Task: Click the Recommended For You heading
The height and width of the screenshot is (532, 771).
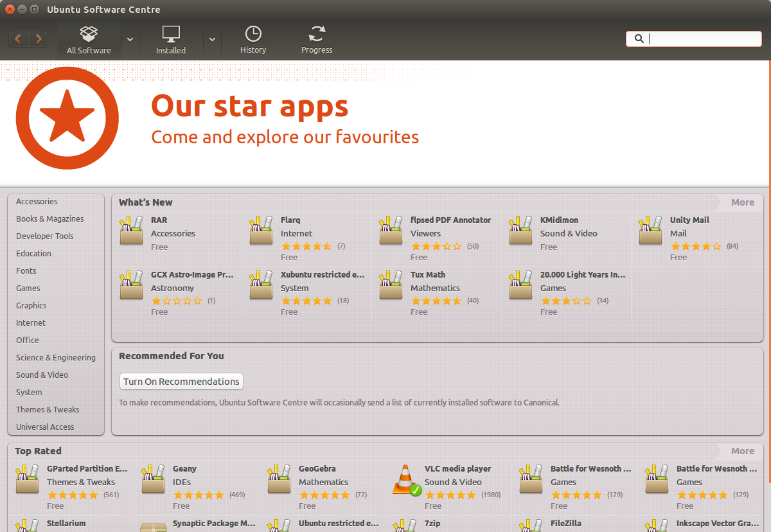Action: click(x=172, y=356)
